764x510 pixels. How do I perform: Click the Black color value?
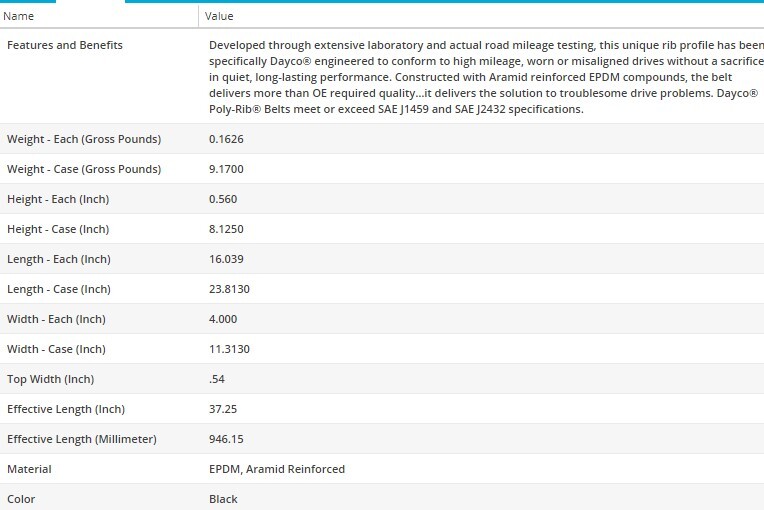pyautogui.click(x=224, y=499)
